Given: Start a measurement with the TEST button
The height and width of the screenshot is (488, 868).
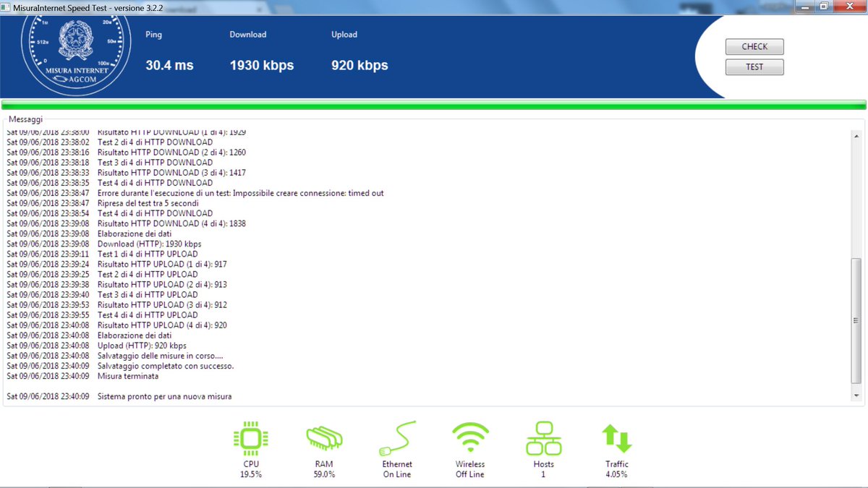Looking at the screenshot, I should (754, 67).
